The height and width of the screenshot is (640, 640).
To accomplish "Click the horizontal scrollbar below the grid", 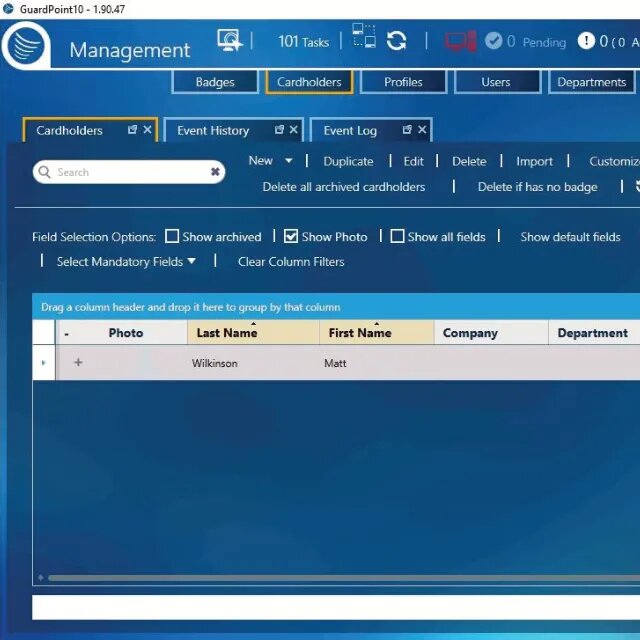I will point(344,578).
